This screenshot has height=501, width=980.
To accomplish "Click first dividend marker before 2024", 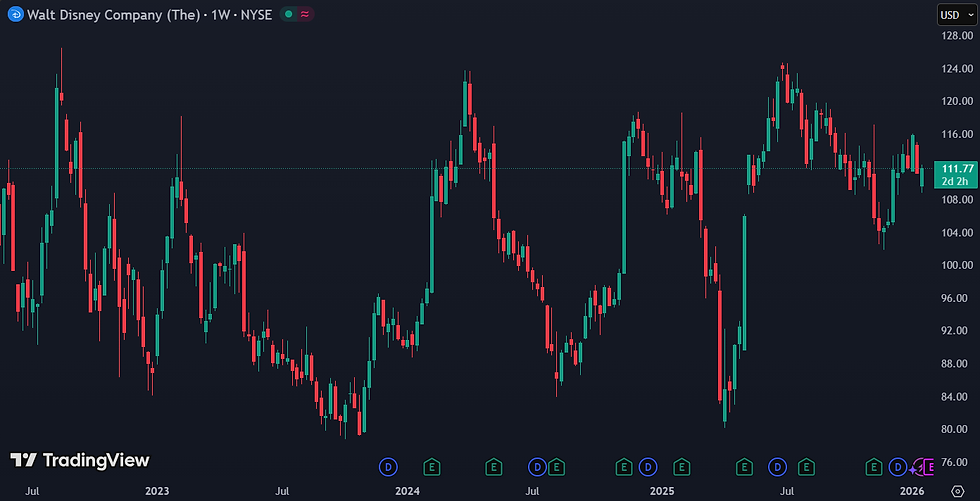I will [x=388, y=466].
